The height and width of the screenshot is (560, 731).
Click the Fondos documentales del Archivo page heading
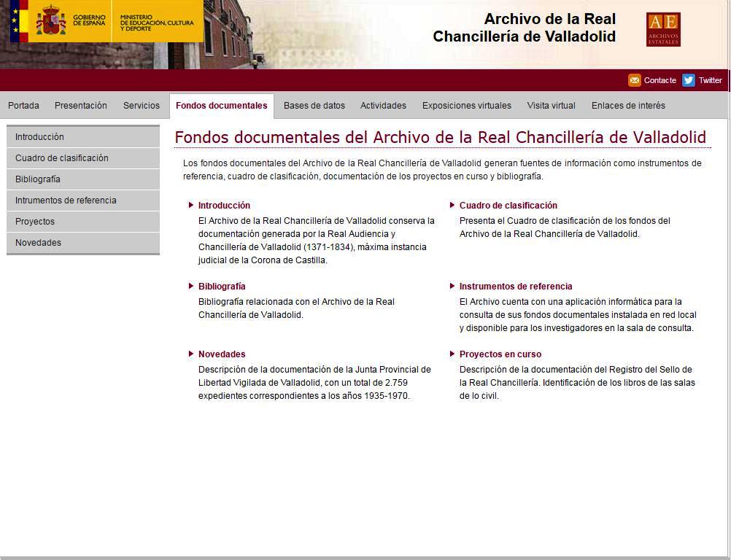441,137
